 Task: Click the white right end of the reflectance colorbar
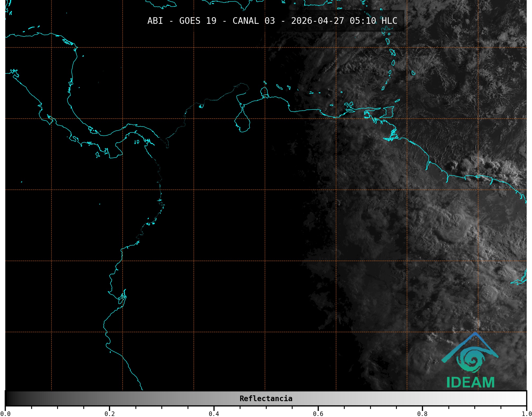point(521,398)
